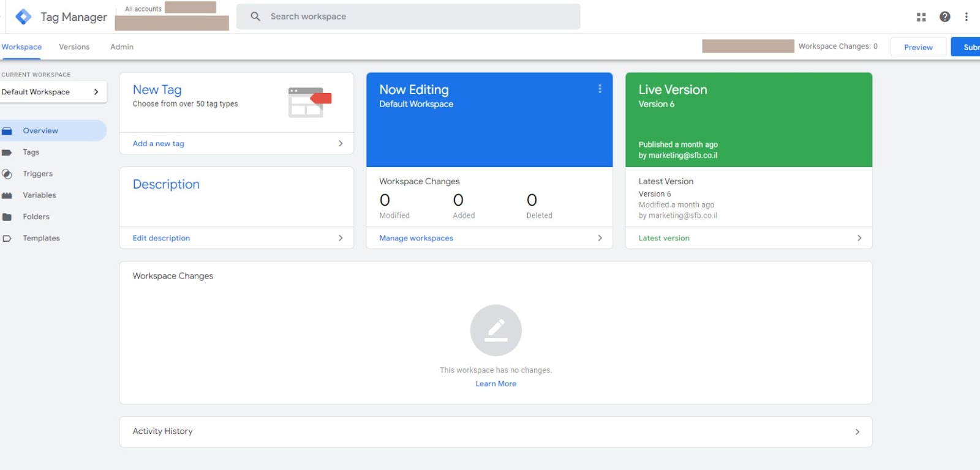The image size is (980, 470).
Task: Click the 'Modified a month ago' text
Action: 676,205
